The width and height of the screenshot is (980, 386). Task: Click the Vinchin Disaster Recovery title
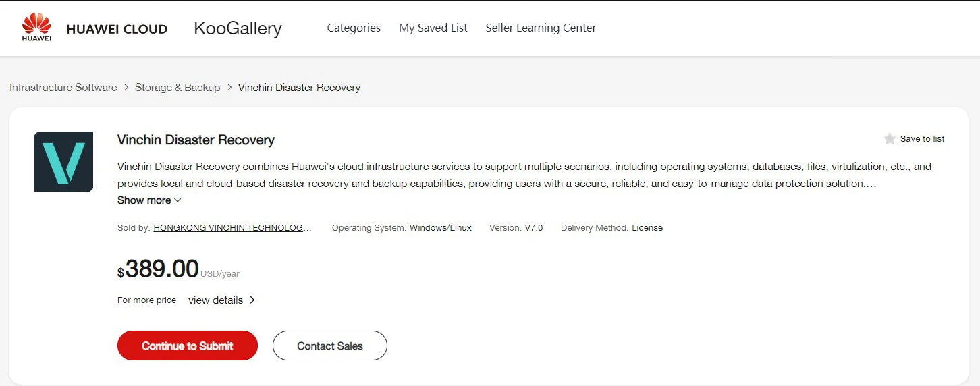(196, 140)
